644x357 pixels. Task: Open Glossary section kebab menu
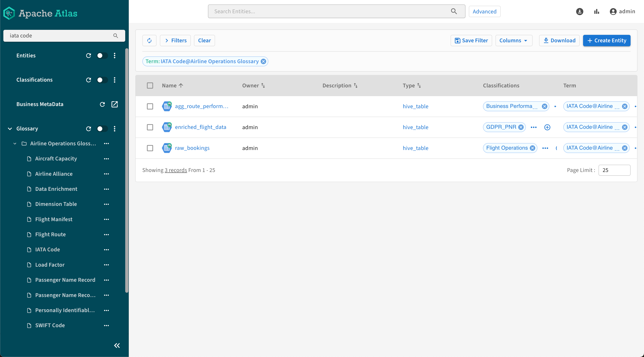(x=114, y=129)
